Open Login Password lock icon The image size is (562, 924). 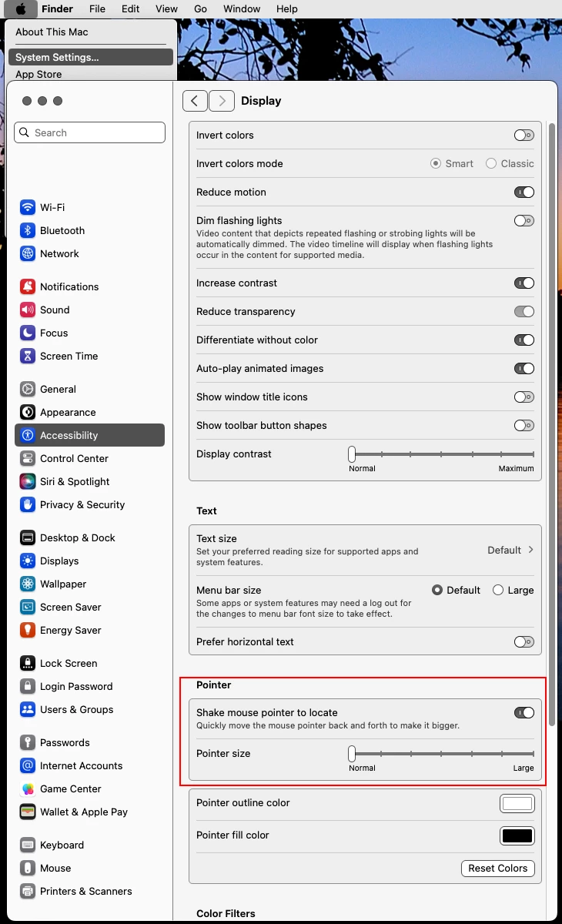(x=28, y=686)
